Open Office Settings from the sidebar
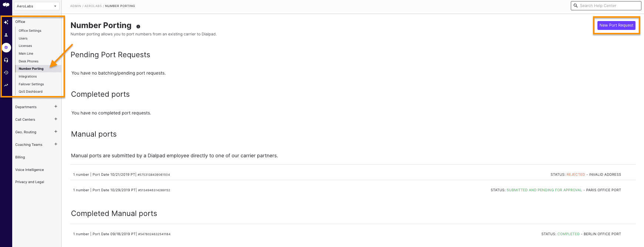 pos(30,30)
